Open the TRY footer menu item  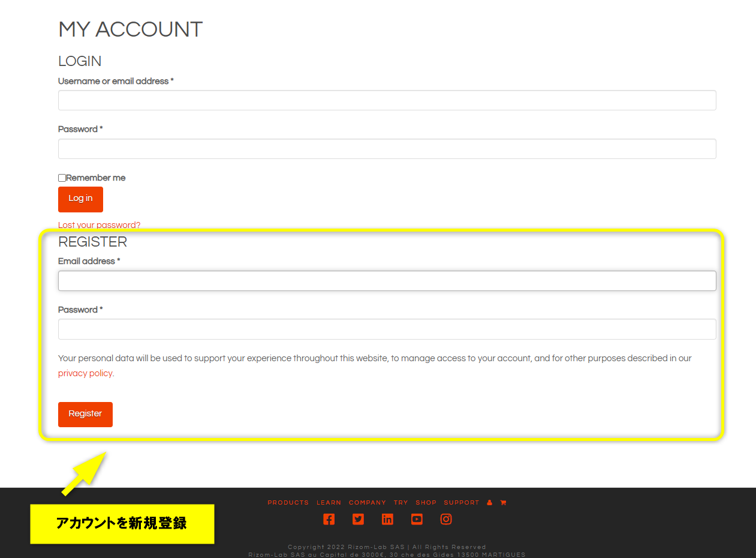[400, 503]
